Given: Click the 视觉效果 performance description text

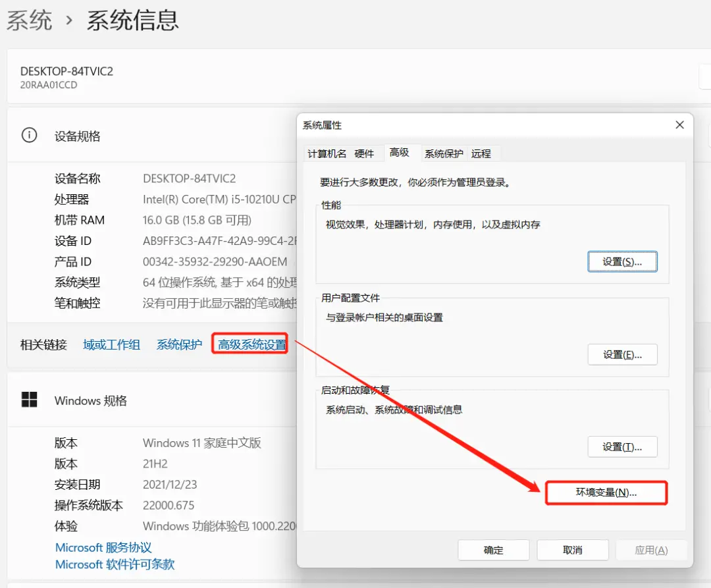Looking at the screenshot, I should coord(433,225).
